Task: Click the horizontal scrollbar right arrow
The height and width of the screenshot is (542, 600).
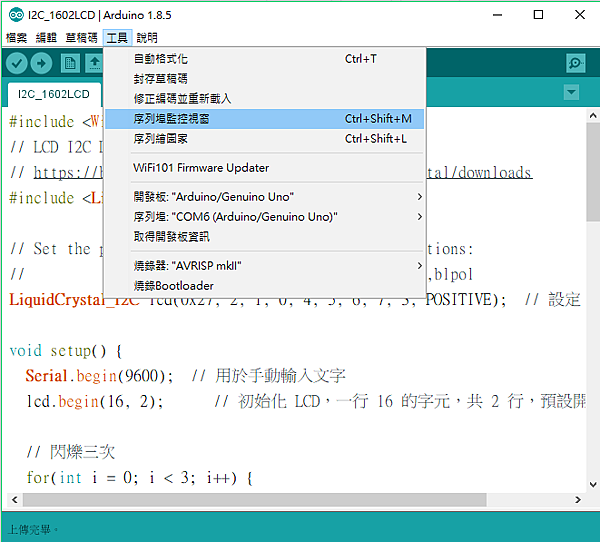Action: tap(578, 500)
